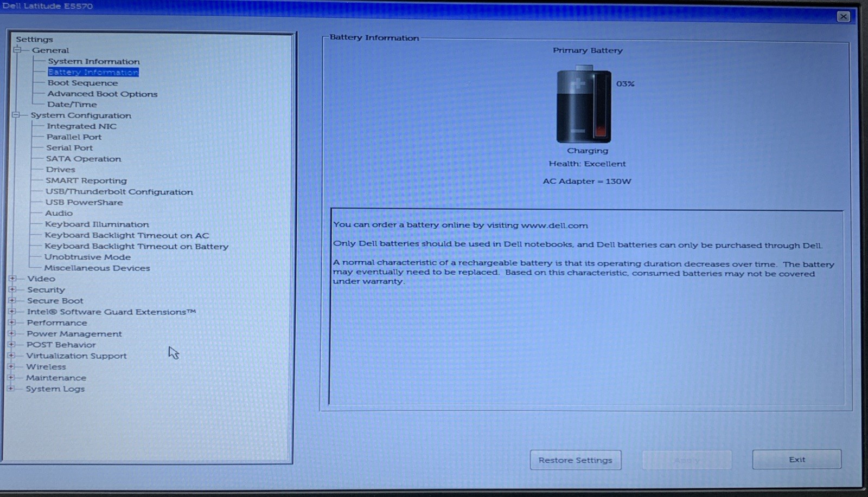
Task: Select Integrated NIC setting
Action: [x=81, y=126]
